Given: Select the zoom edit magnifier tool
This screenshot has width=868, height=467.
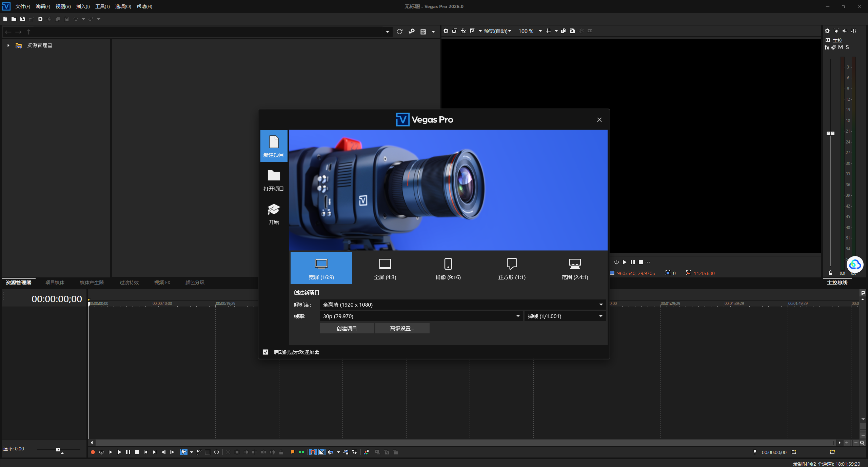Looking at the screenshot, I should [217, 452].
